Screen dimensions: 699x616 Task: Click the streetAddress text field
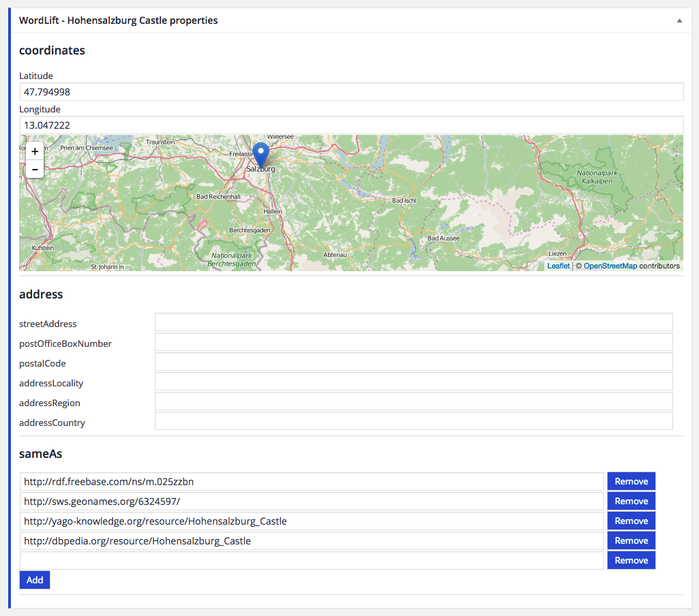tap(413, 322)
